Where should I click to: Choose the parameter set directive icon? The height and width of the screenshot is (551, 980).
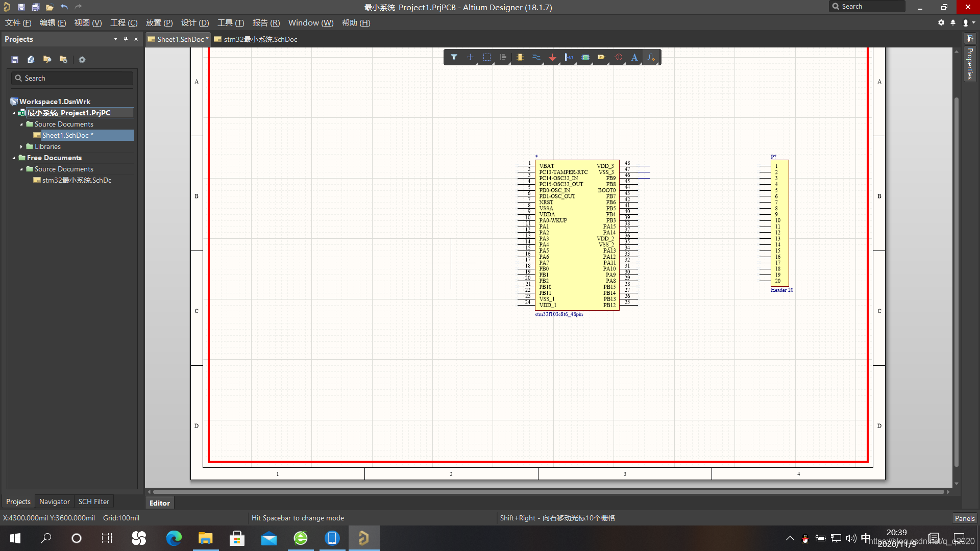tap(618, 57)
